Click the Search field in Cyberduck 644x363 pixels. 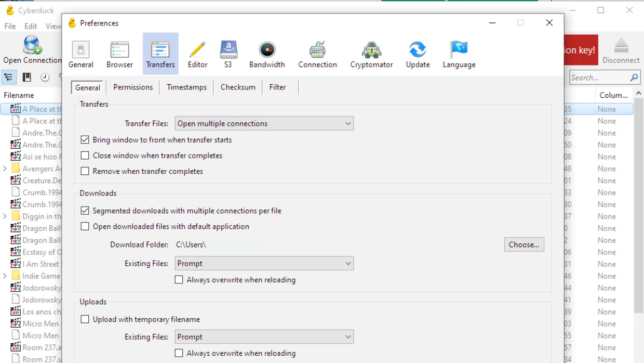point(599,77)
